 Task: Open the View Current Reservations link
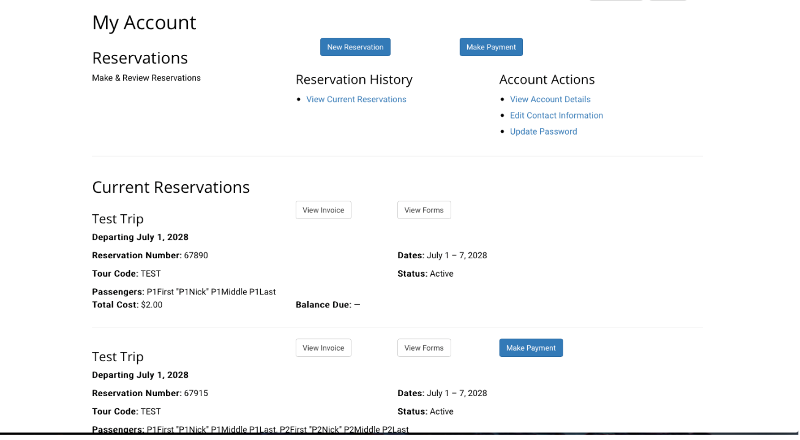356,99
